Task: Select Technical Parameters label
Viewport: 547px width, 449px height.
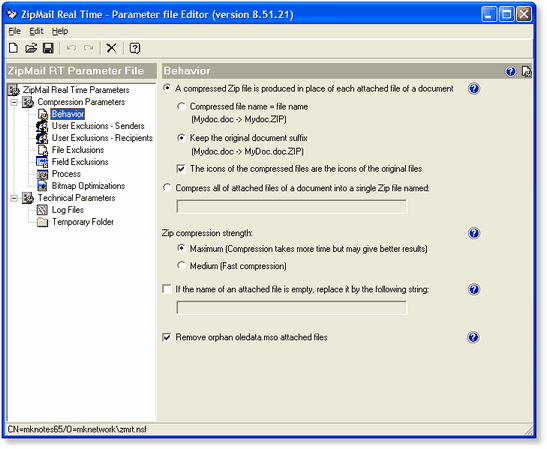Action: click(x=76, y=198)
